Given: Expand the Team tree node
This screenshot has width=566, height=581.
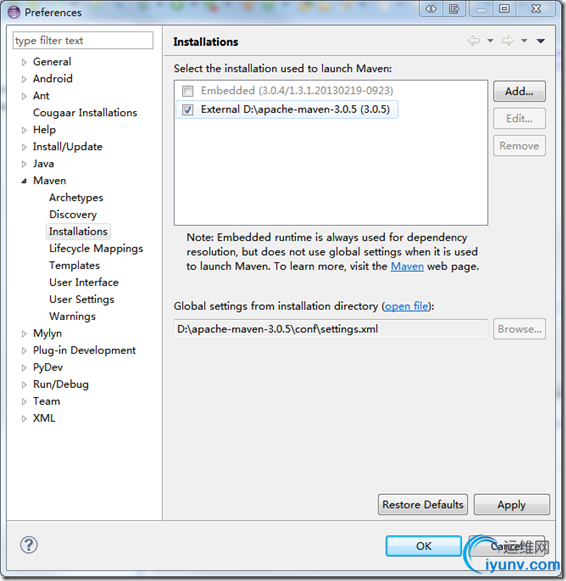Looking at the screenshot, I should pos(24,402).
